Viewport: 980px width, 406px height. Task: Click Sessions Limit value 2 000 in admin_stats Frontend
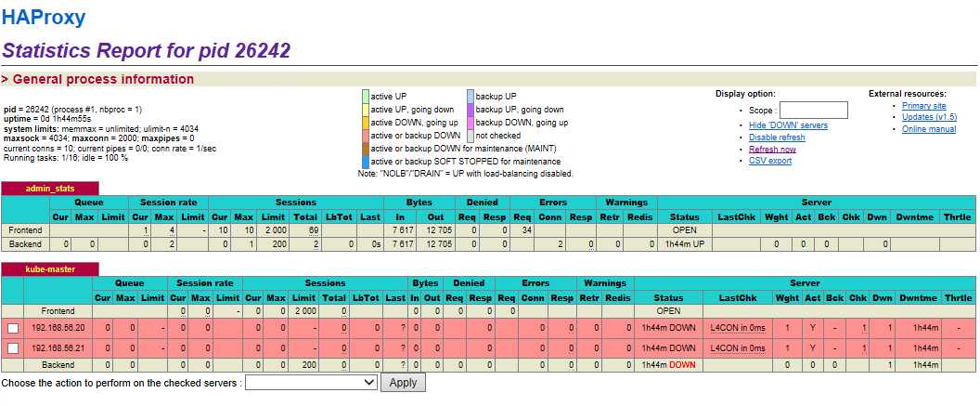click(275, 230)
